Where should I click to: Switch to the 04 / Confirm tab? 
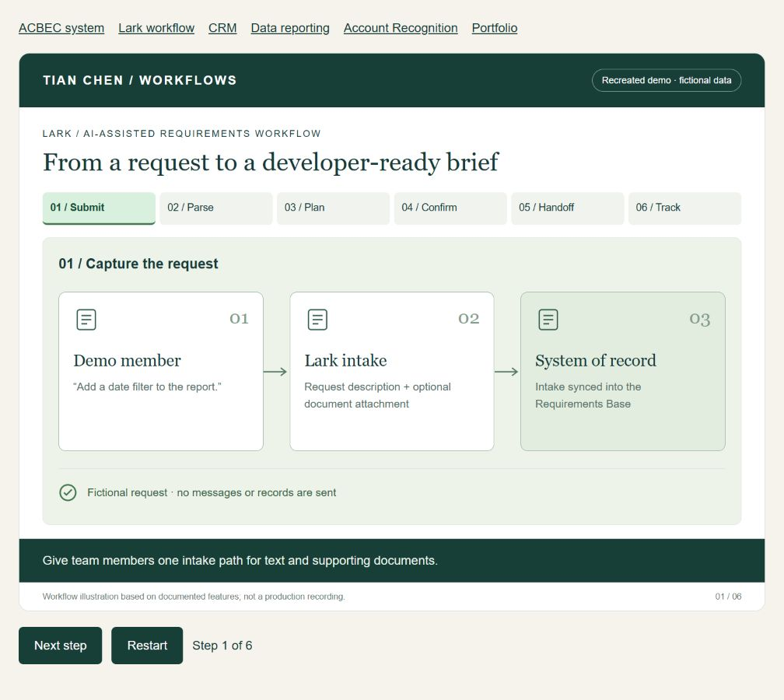(450, 208)
